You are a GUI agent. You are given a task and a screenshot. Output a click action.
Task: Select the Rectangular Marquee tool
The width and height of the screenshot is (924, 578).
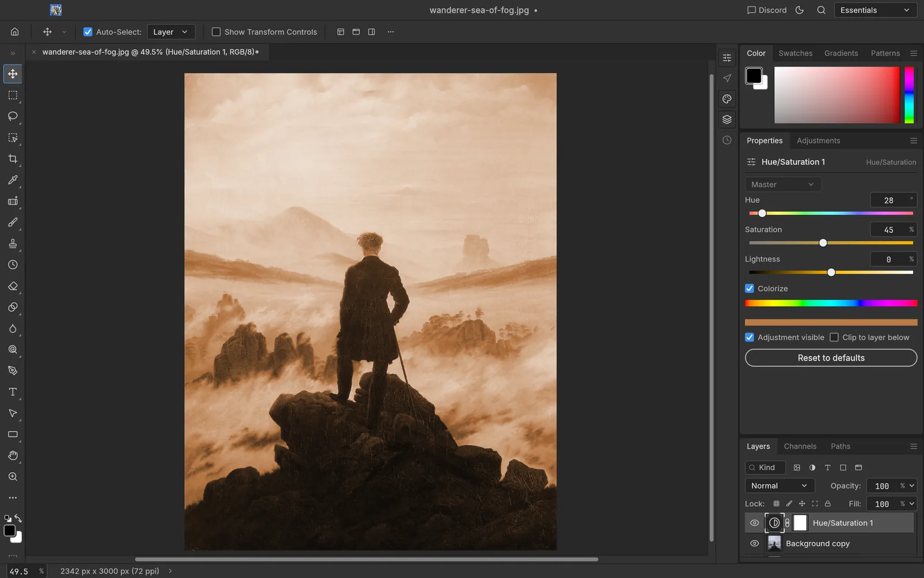[13, 95]
